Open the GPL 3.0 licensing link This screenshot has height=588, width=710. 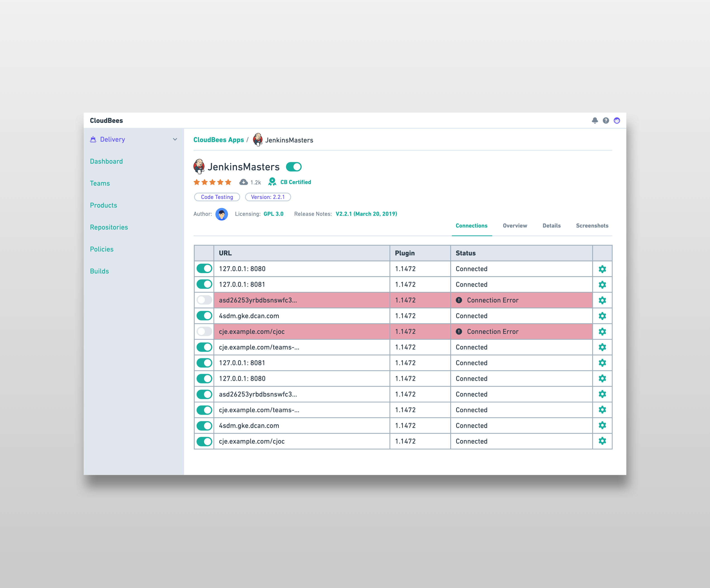click(x=274, y=214)
